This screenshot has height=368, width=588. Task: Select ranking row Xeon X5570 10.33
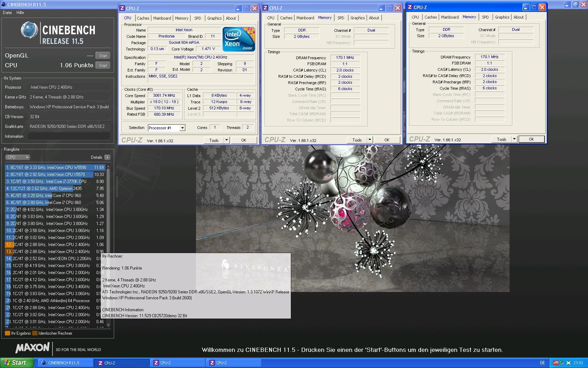55,175
